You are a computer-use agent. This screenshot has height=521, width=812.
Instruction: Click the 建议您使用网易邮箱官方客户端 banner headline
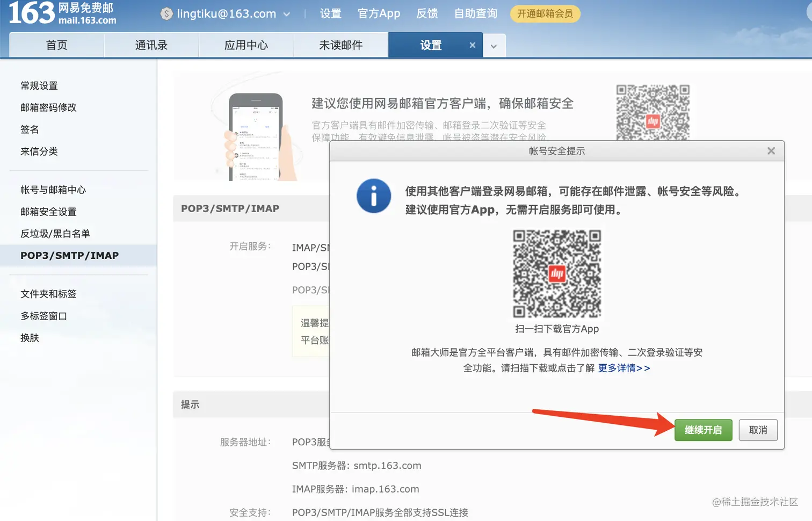(x=443, y=103)
